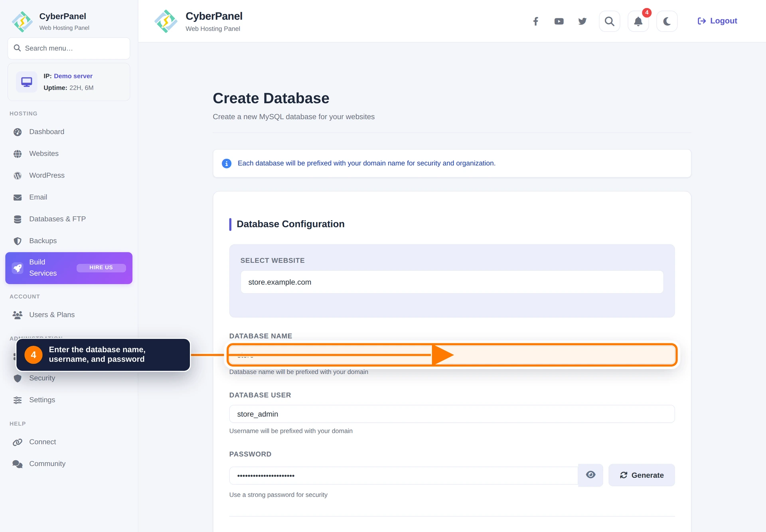Open the Select Website dropdown
This screenshot has height=532, width=766.
[x=452, y=282]
